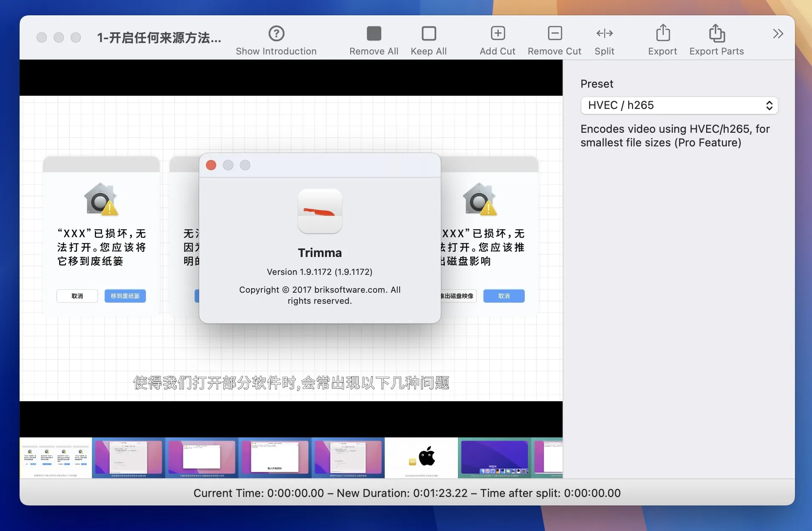Select the timeline thumbnail showing the Apple logo

(x=421, y=458)
